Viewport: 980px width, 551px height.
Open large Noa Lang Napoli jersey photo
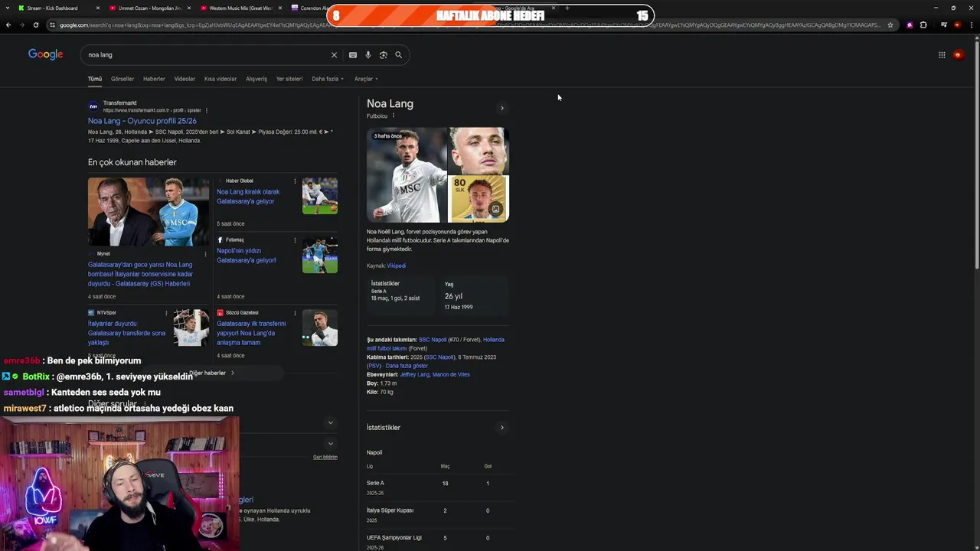pyautogui.click(x=407, y=175)
